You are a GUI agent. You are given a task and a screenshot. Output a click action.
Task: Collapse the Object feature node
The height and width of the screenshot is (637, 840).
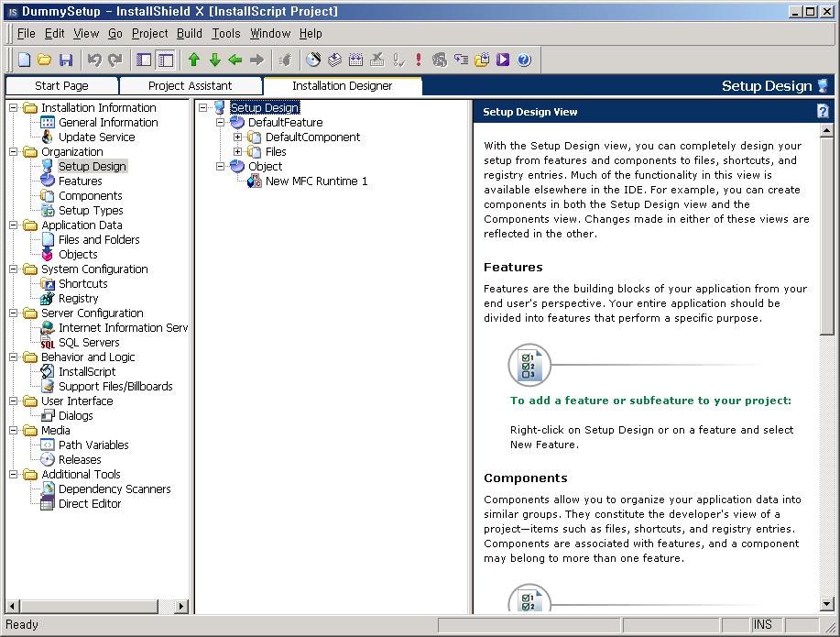point(220,166)
